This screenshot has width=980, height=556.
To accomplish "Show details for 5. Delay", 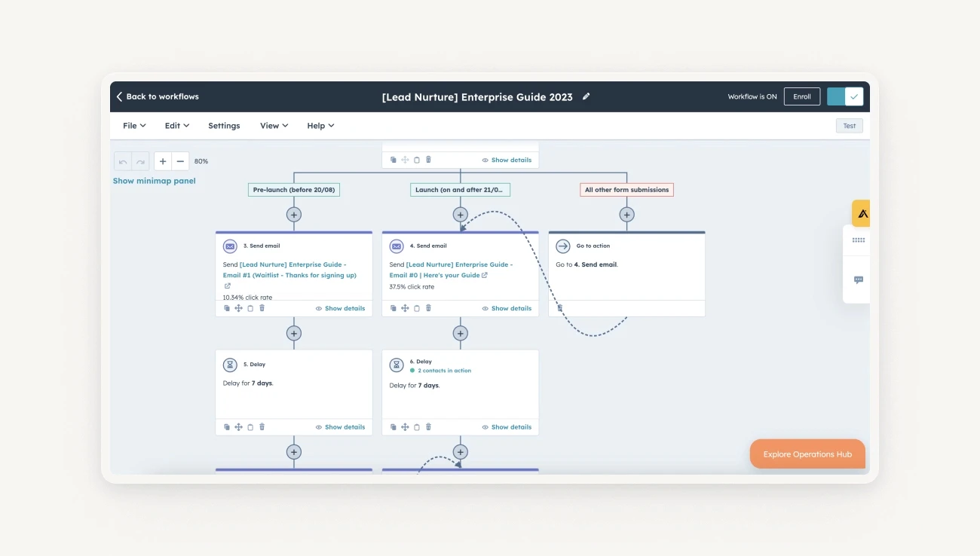I will pos(340,427).
